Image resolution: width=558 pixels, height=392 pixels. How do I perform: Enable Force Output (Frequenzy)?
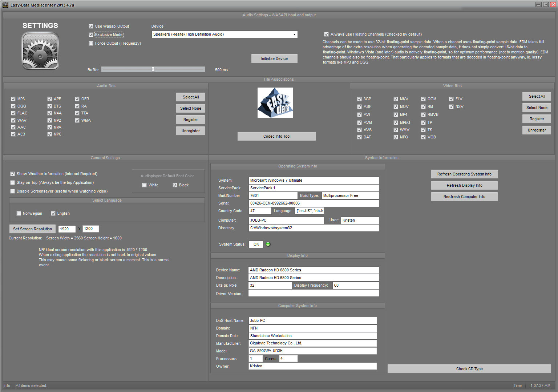click(91, 43)
